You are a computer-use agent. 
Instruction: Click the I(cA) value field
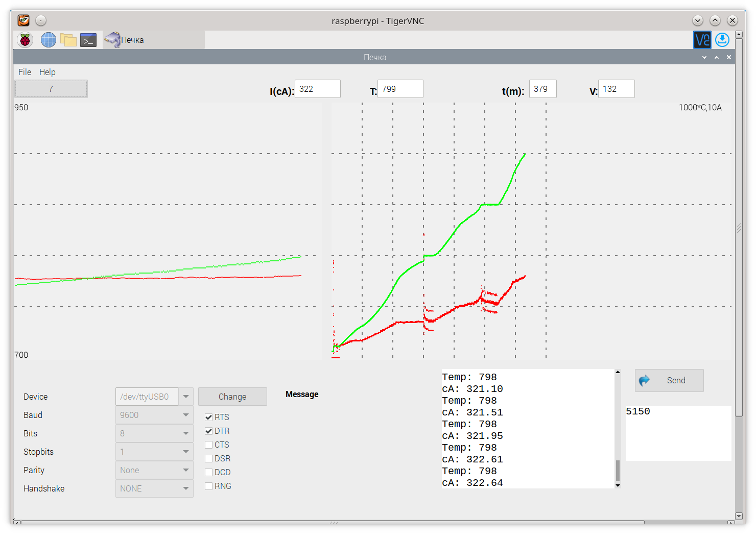click(317, 89)
